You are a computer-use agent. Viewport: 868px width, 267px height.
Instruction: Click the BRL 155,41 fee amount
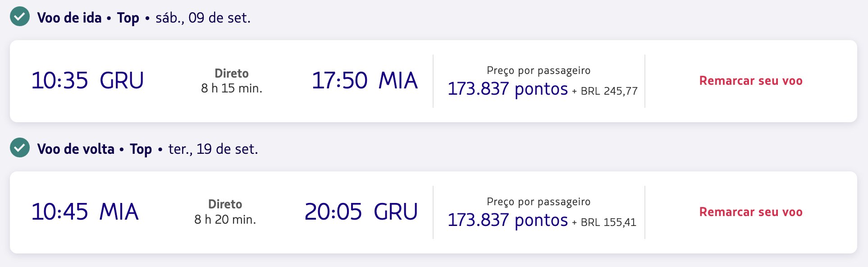608,222
